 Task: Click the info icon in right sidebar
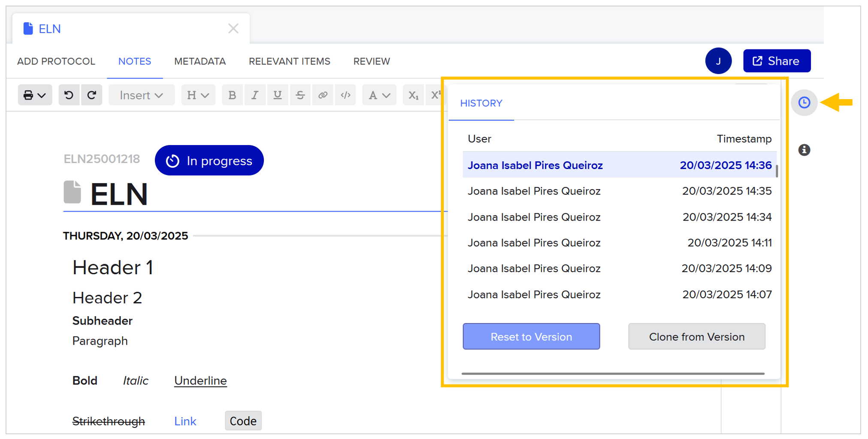pos(804,150)
